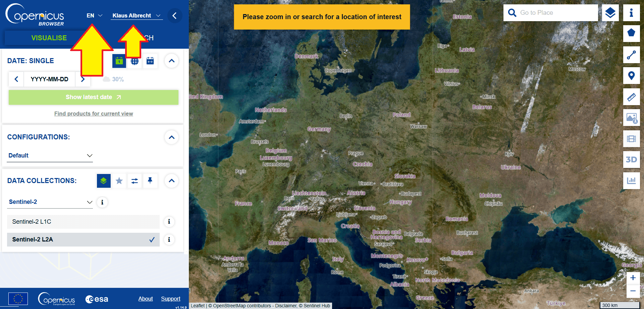
Task: Click the point of interest marker icon
Action: [x=631, y=76]
